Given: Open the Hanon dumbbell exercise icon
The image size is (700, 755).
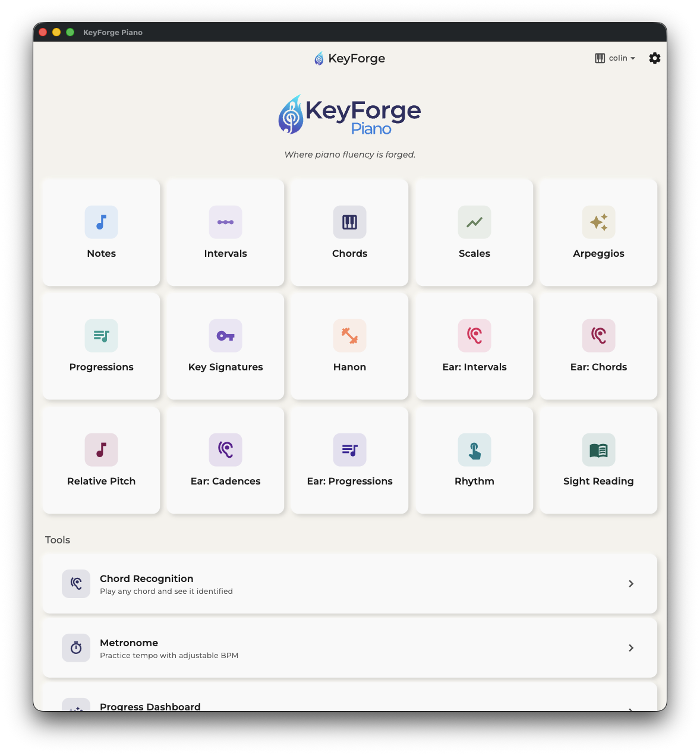Looking at the screenshot, I should coord(349,336).
